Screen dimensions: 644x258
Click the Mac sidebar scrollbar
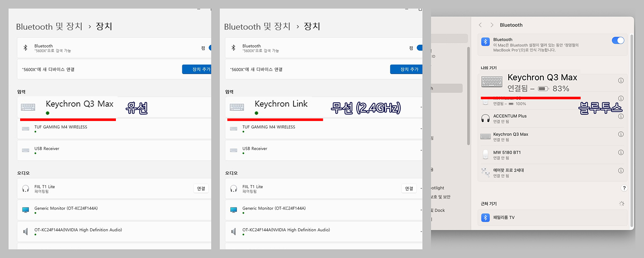(469, 96)
